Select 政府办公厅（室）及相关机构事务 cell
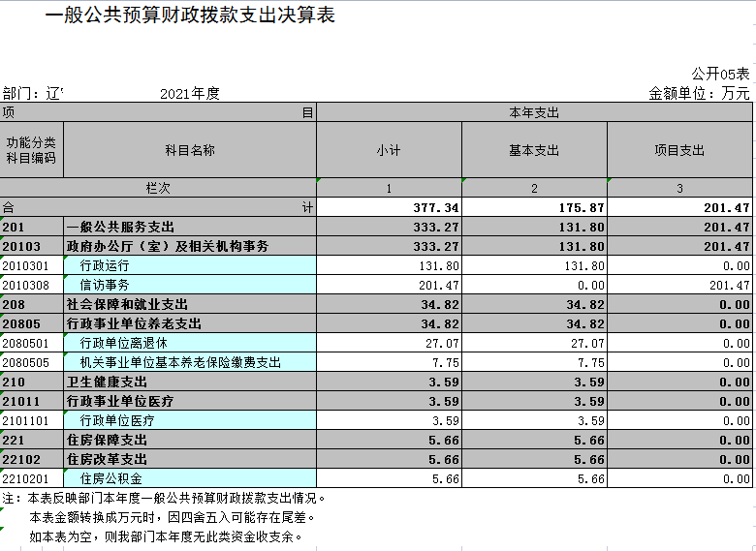The width and height of the screenshot is (756, 551). (190, 246)
